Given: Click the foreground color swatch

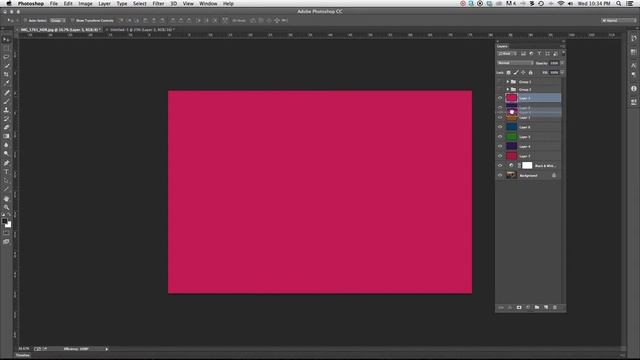Looking at the screenshot, I should pyautogui.click(x=4, y=221).
